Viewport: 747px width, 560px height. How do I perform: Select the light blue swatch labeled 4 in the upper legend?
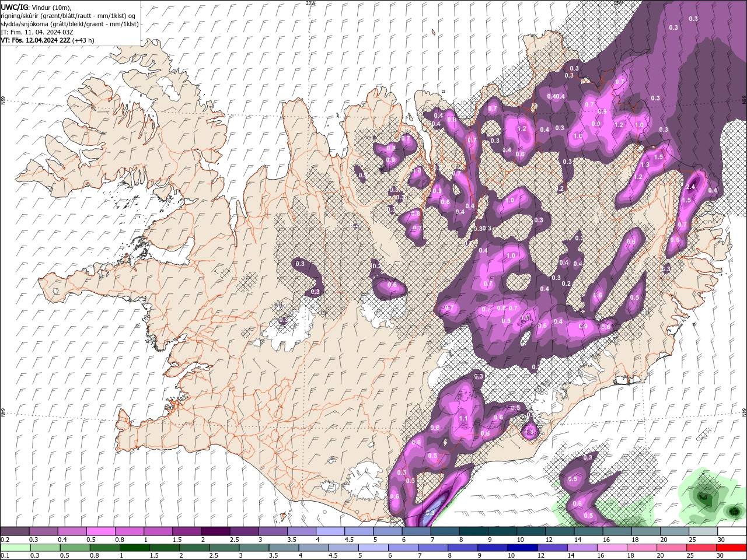pos(330,531)
